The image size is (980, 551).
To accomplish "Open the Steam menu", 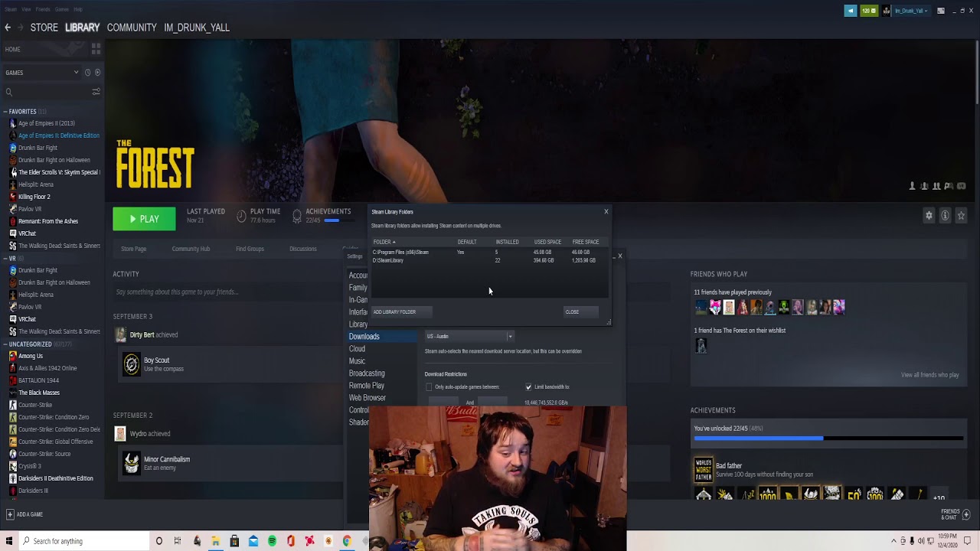I will [11, 9].
